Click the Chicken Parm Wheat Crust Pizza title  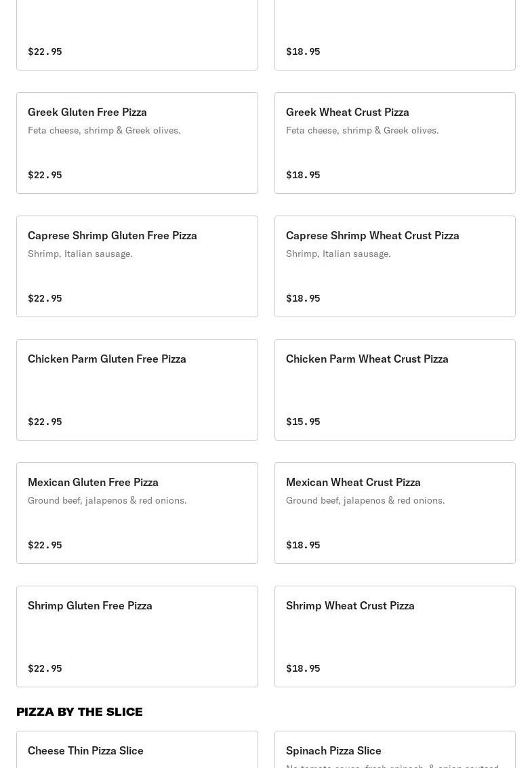(x=367, y=359)
